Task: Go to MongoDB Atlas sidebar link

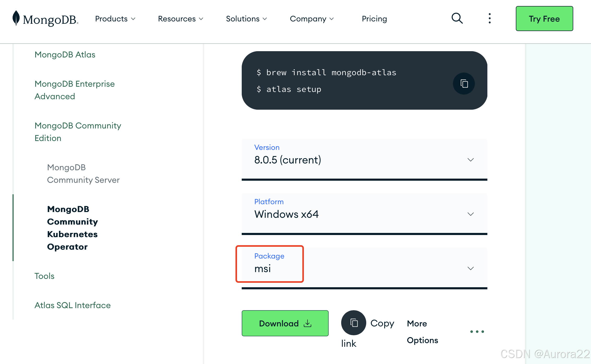Action: pyautogui.click(x=65, y=55)
